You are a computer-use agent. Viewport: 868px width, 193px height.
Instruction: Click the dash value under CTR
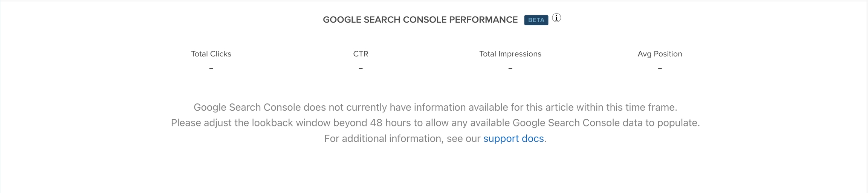(361, 68)
